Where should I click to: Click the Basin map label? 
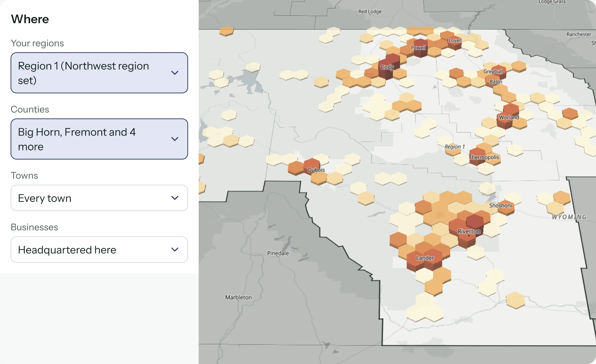pos(496,82)
